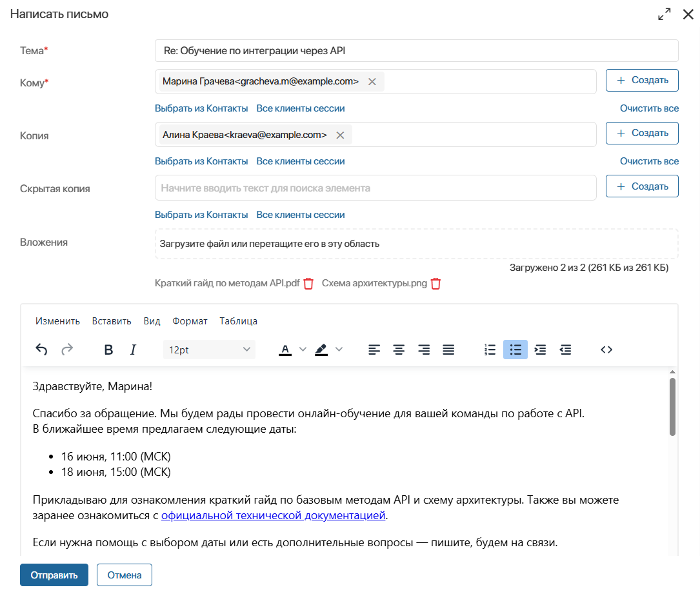Disable the active bulleted list

click(x=515, y=350)
